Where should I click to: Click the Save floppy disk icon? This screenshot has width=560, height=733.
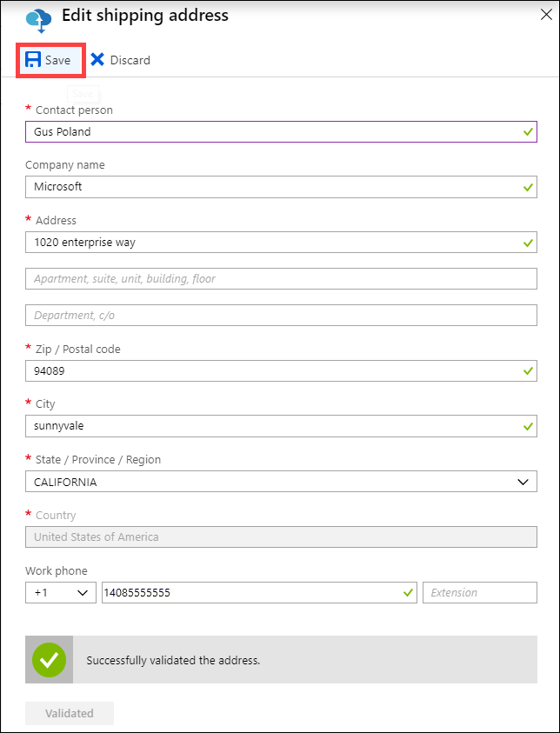tap(33, 60)
